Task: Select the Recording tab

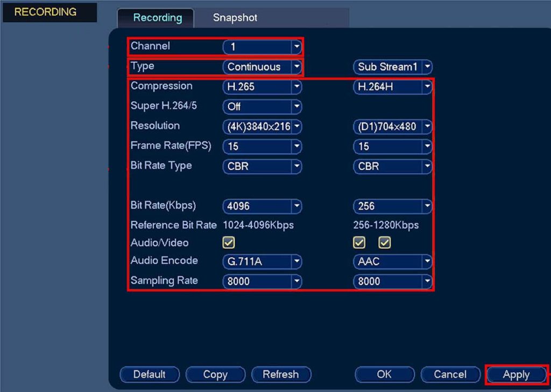Action: (157, 18)
